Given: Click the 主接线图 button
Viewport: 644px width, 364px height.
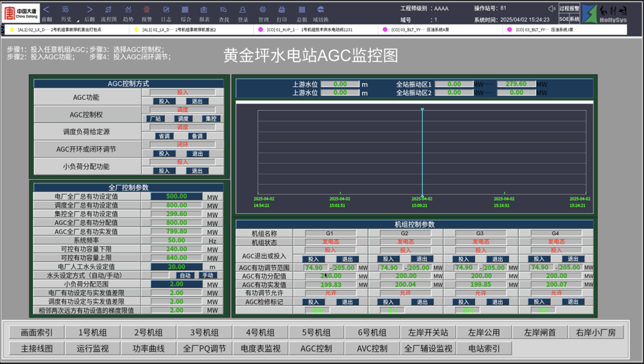Looking at the screenshot, I should coord(37,349).
